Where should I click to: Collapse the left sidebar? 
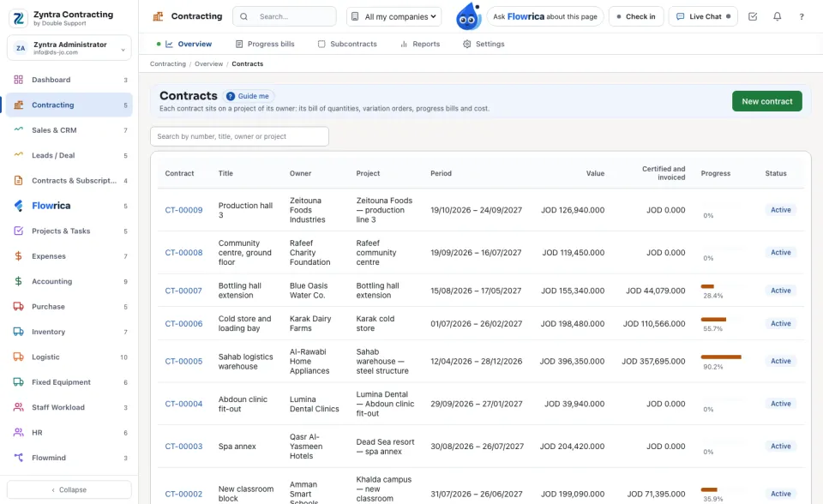pyautogui.click(x=69, y=489)
